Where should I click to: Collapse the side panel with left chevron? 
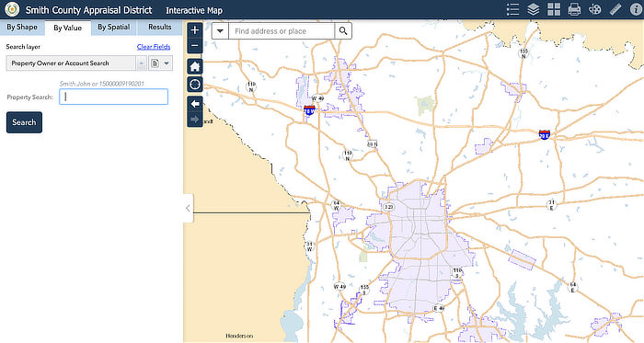[x=188, y=209]
